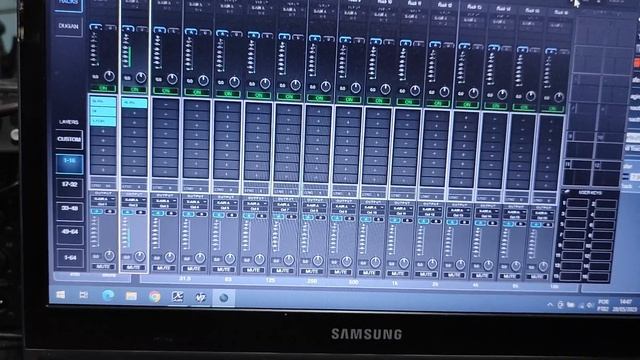640x360 pixels.
Task: Toggle the ON button of Rack 12
Action: pos(438,103)
